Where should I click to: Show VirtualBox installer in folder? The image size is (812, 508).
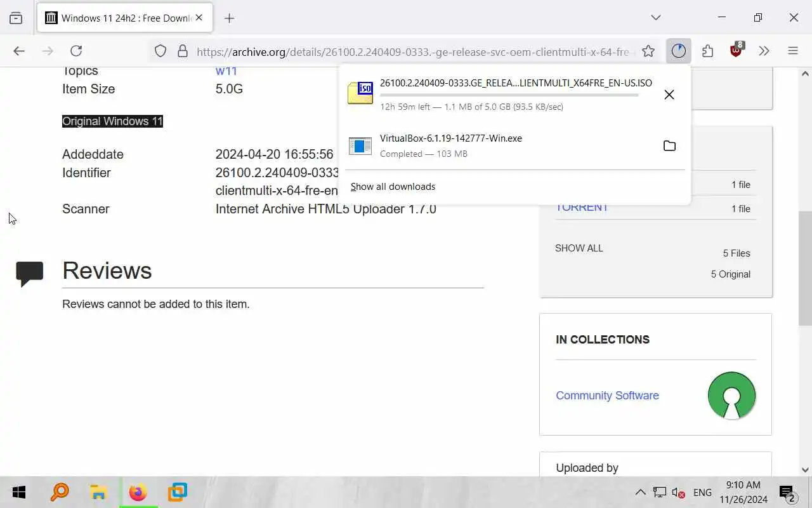pos(669,146)
